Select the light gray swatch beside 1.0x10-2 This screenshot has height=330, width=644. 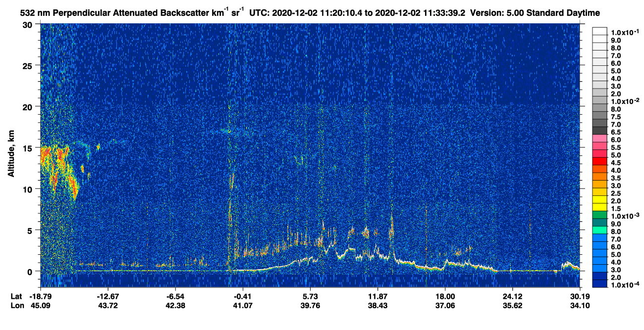point(600,101)
